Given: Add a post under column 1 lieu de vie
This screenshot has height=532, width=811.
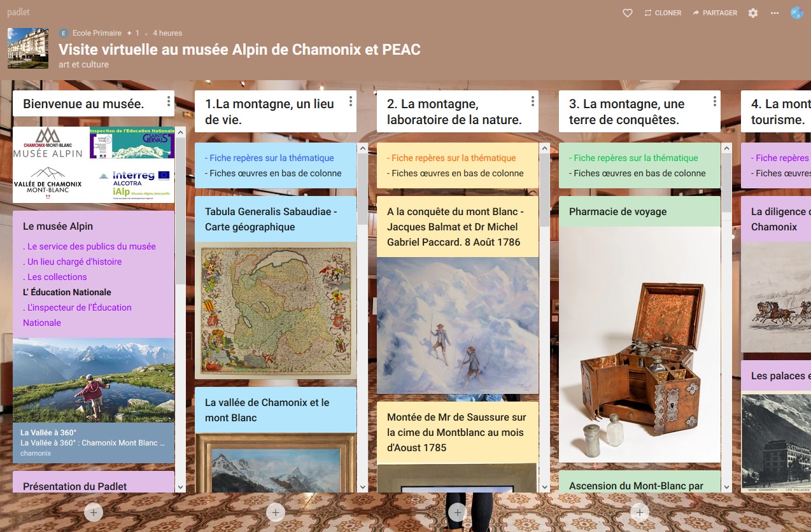Looking at the screenshot, I should coord(276,512).
